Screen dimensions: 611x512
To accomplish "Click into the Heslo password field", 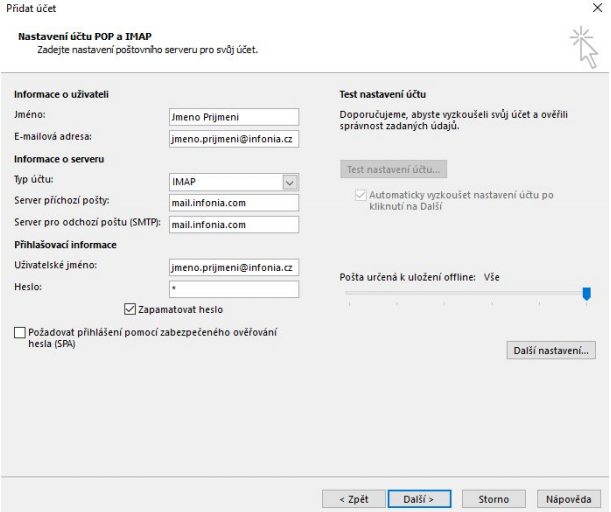I will (234, 289).
